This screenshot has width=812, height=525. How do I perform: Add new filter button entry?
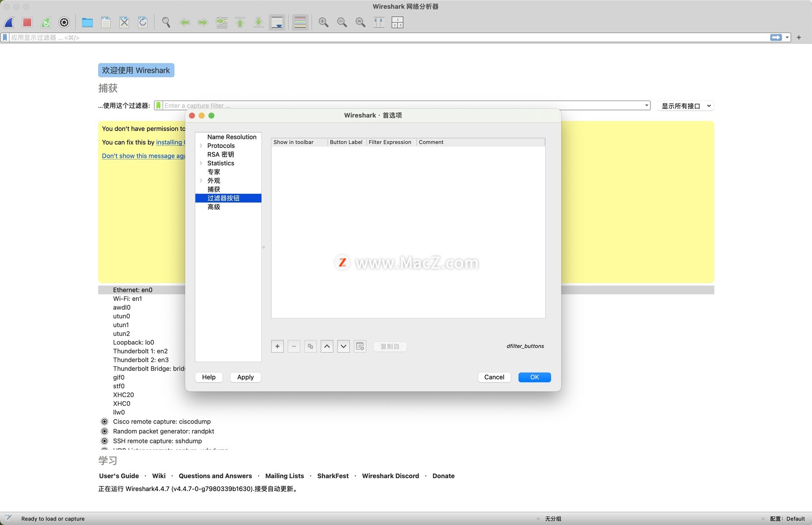point(277,347)
